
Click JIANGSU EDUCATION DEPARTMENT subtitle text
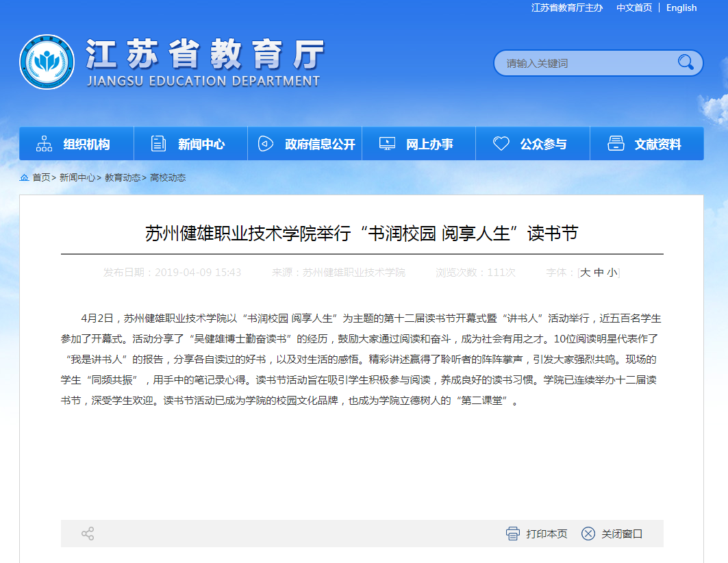(x=203, y=82)
